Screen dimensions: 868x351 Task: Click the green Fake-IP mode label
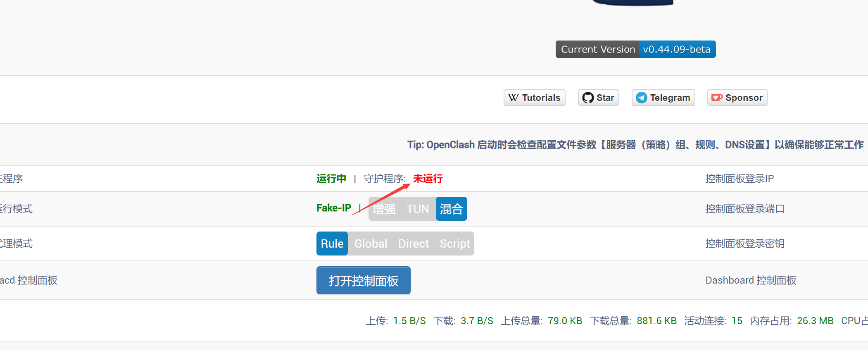pyautogui.click(x=334, y=208)
